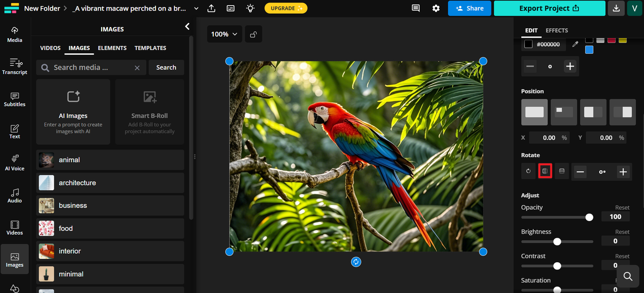Click the magnifier search button at bottom right
644x293 pixels.
click(628, 276)
